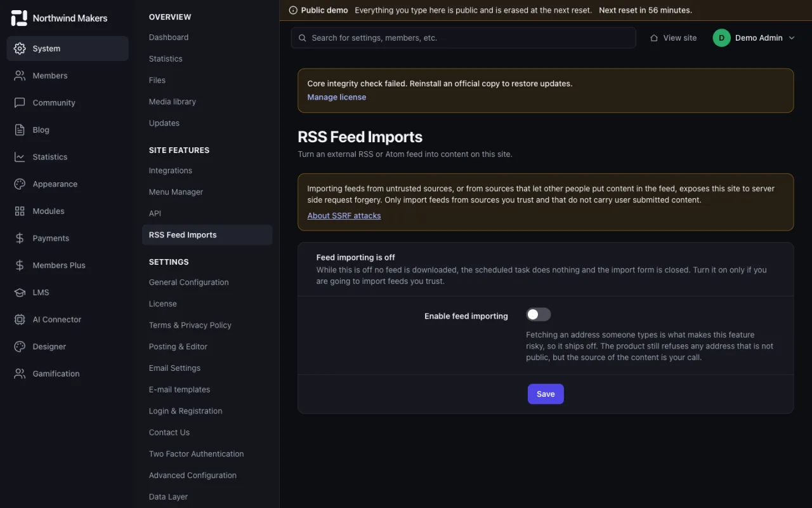
Task: Open Advanced Configuration settings
Action: pos(192,476)
